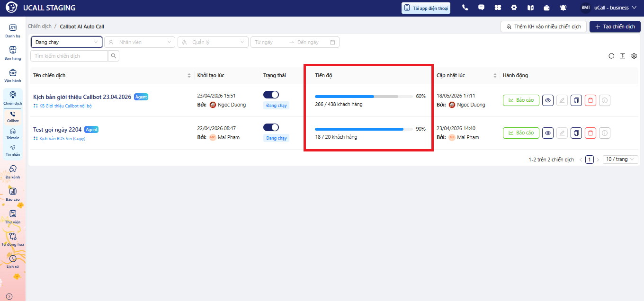Open Vận hành in the sidebar

pos(13,76)
